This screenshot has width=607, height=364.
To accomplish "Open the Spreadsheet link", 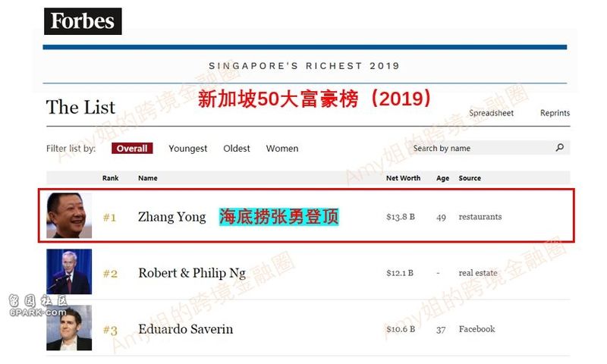I will 491,113.
